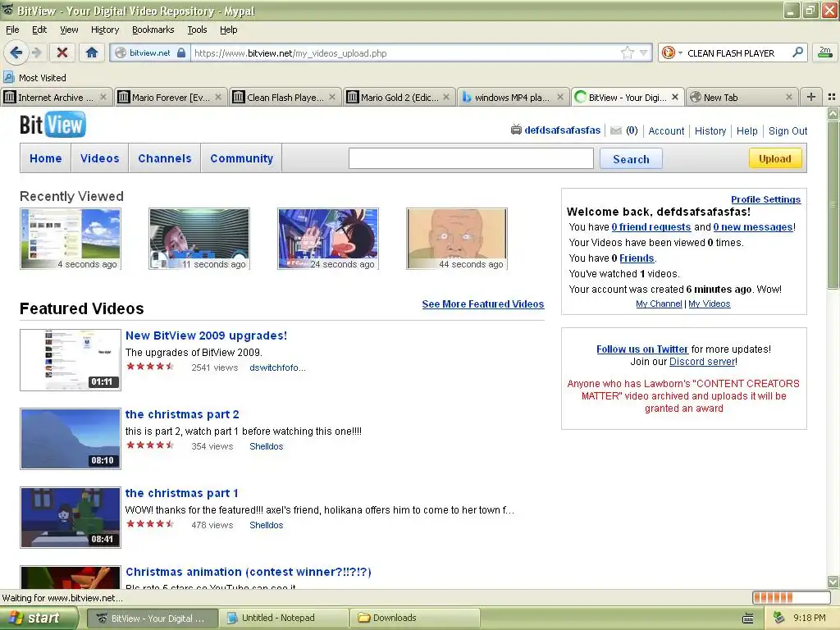Open the File menu

pyautogui.click(x=12, y=30)
